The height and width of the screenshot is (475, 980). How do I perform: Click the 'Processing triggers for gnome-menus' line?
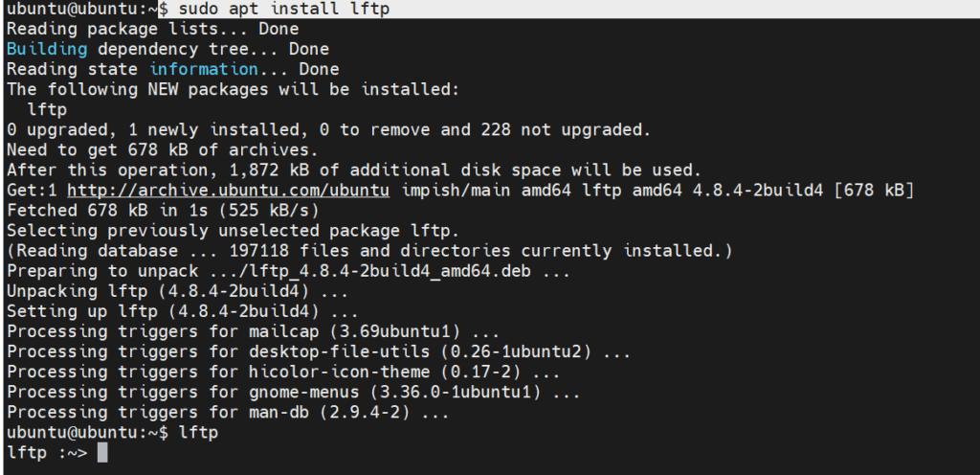pos(293,394)
